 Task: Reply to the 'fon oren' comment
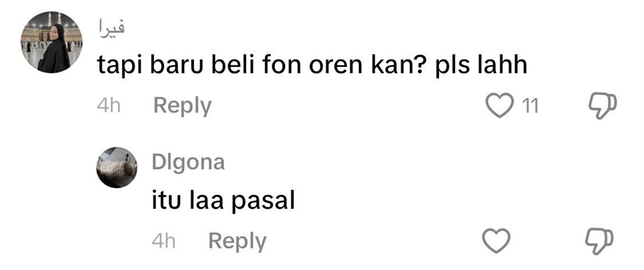coord(182,106)
